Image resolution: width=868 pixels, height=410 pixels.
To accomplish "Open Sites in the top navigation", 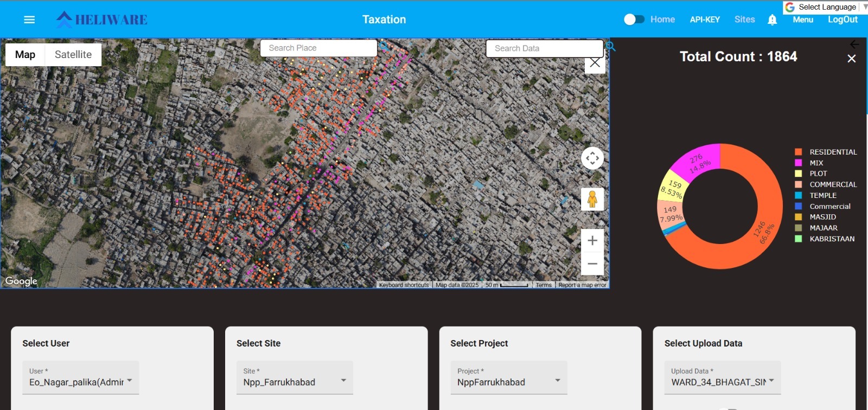I will pos(744,20).
